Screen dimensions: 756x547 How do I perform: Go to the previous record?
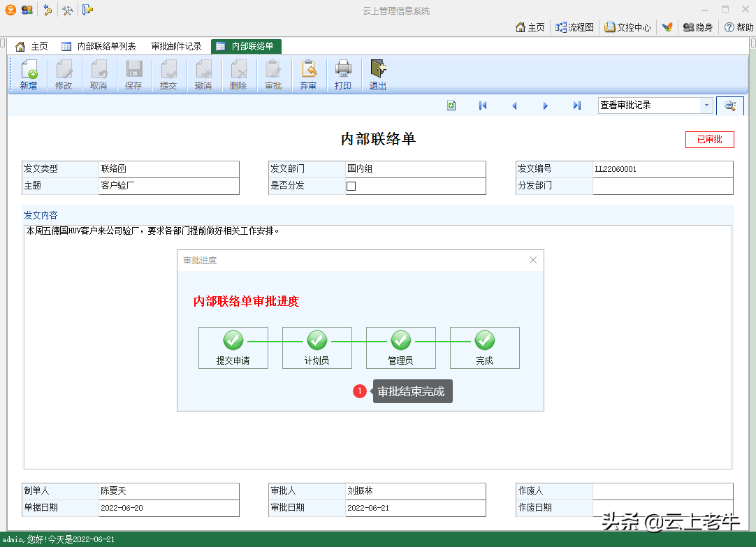[514, 105]
